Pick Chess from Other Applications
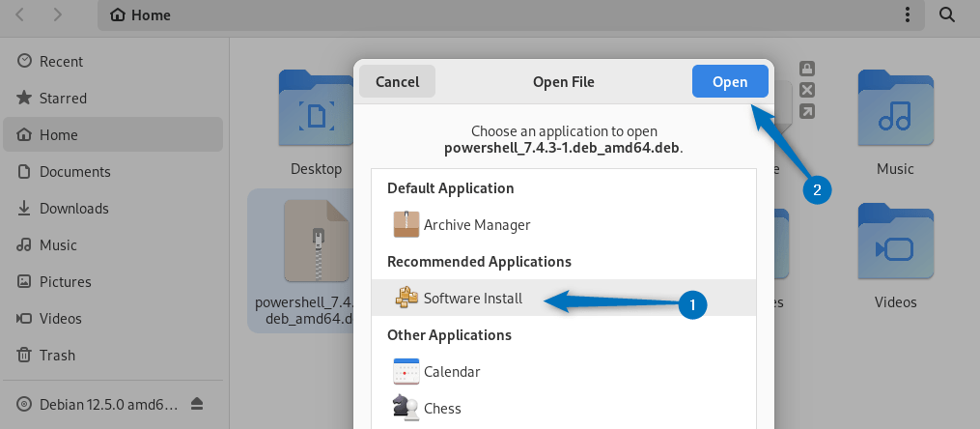980x429 pixels. click(442, 409)
